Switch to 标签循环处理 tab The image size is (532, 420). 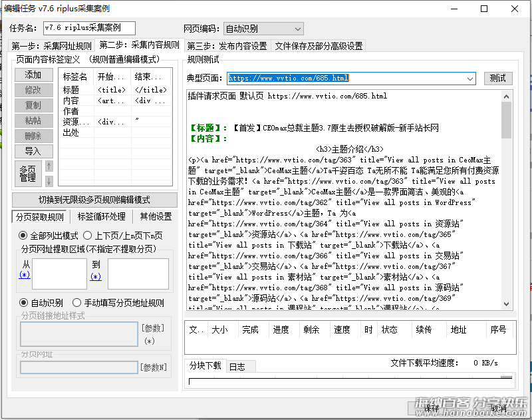coord(102,216)
